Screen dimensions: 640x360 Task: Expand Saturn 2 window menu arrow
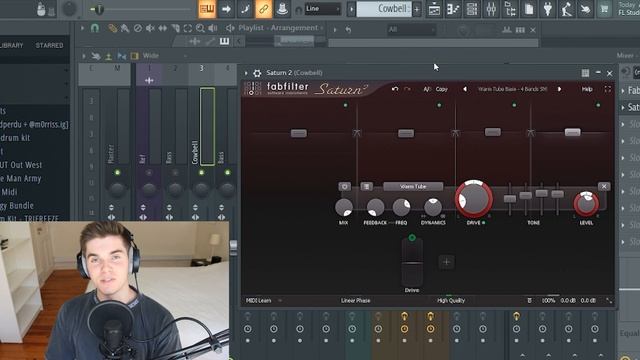pyautogui.click(x=246, y=73)
